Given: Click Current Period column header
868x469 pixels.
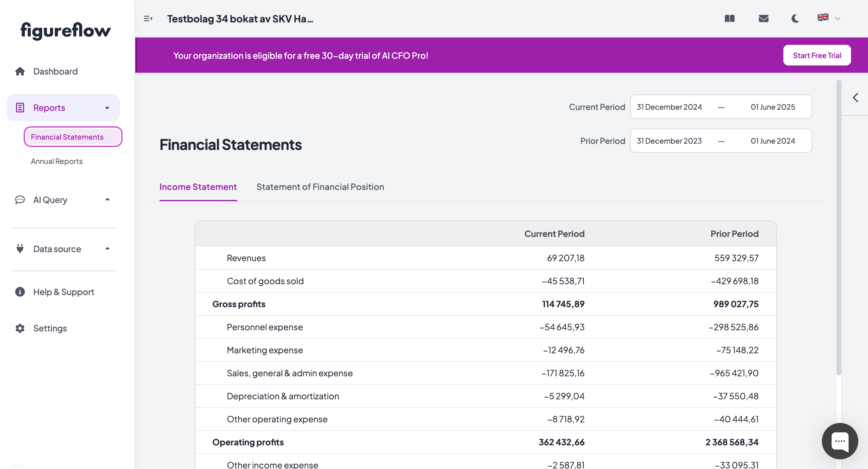Looking at the screenshot, I should [x=554, y=234].
